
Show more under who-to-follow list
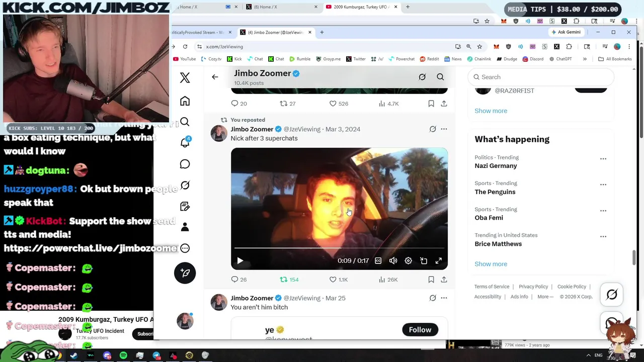click(x=491, y=111)
